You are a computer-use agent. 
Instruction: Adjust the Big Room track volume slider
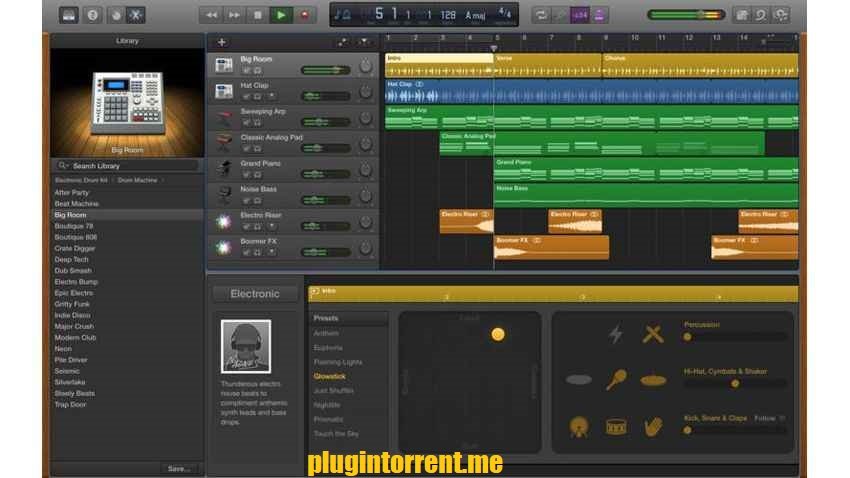(326, 70)
